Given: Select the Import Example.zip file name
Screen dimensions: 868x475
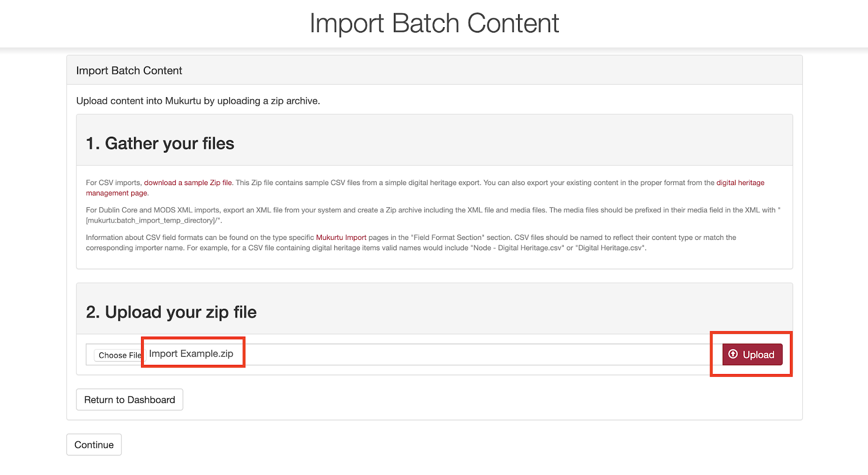Looking at the screenshot, I should [191, 354].
